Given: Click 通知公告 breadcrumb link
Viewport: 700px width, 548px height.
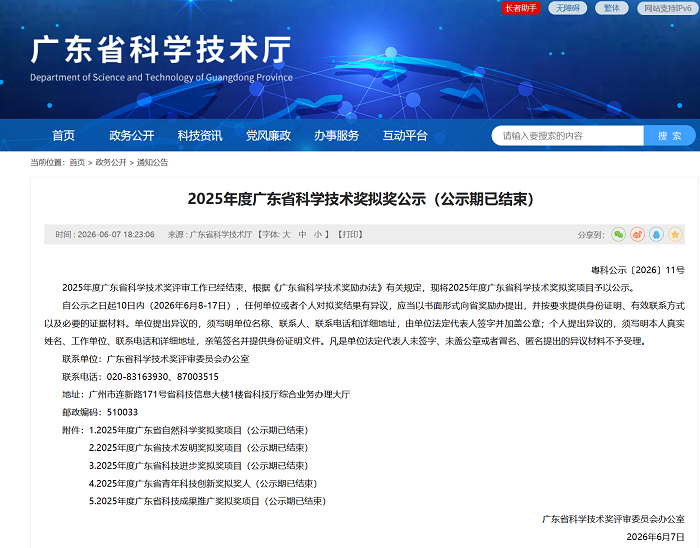Looking at the screenshot, I should pos(152,162).
